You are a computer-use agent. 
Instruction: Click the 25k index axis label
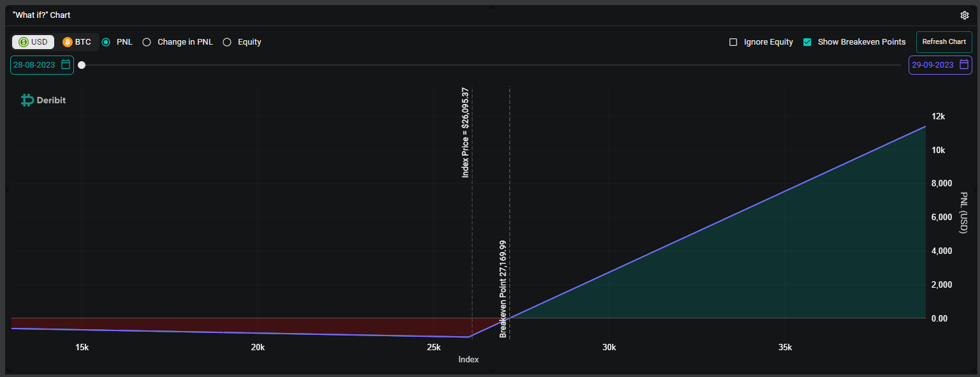pyautogui.click(x=434, y=348)
